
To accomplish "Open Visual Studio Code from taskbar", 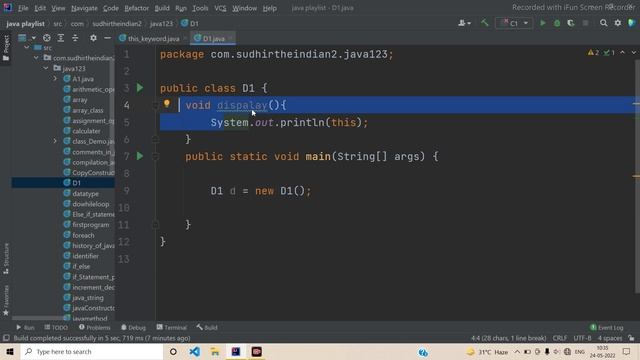I will (195, 351).
